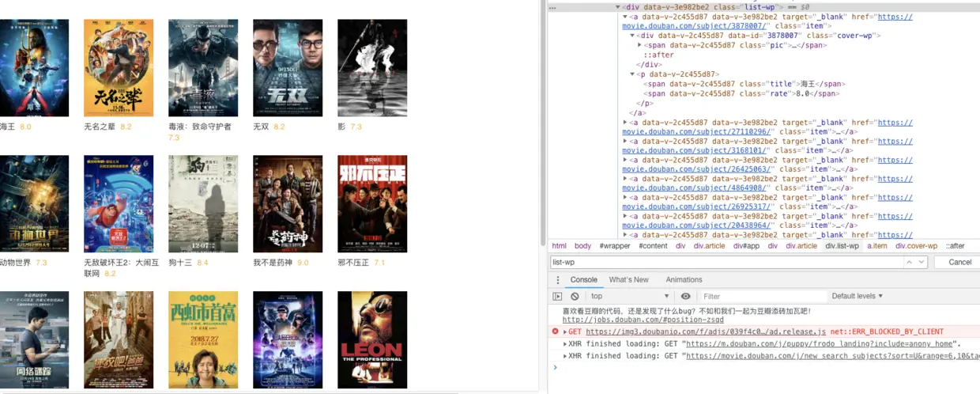Select #wrapper in the breadcrumb bar
Image resolution: width=980 pixels, height=394 pixels.
[615, 246]
